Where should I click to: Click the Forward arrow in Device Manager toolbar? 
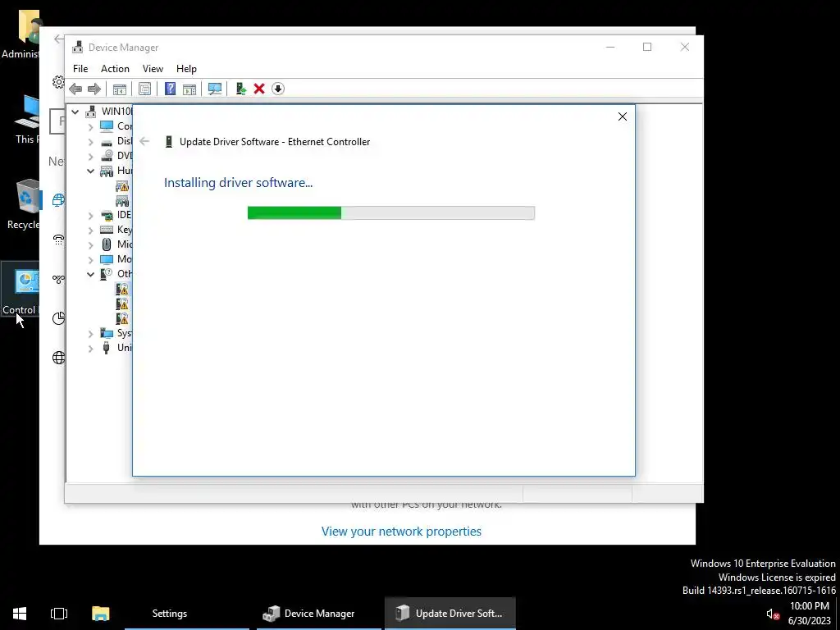94,89
